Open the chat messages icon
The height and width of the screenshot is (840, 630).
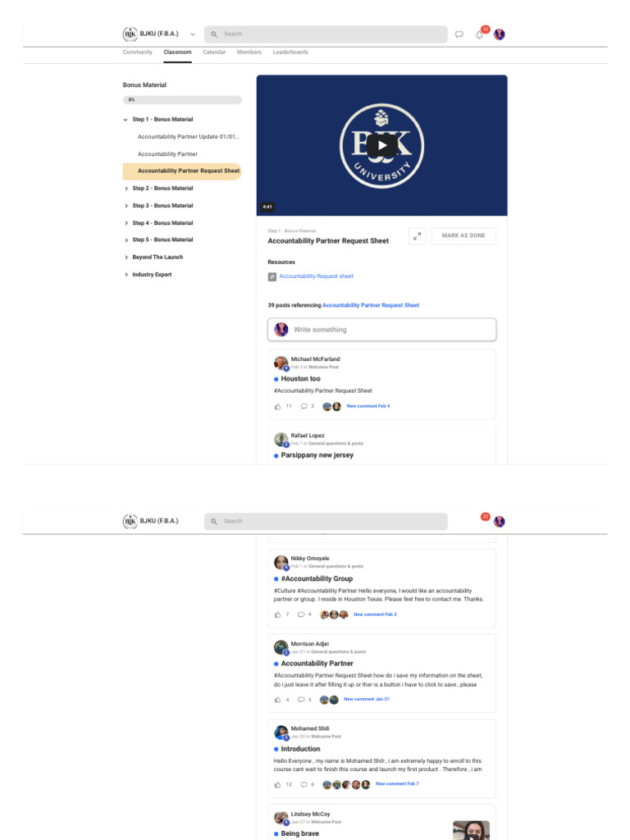[x=459, y=34]
